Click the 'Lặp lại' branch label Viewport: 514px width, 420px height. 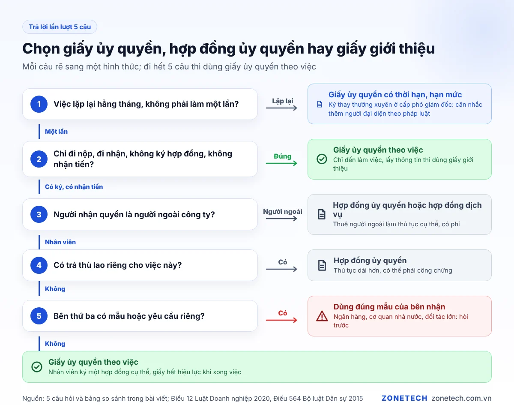click(282, 101)
